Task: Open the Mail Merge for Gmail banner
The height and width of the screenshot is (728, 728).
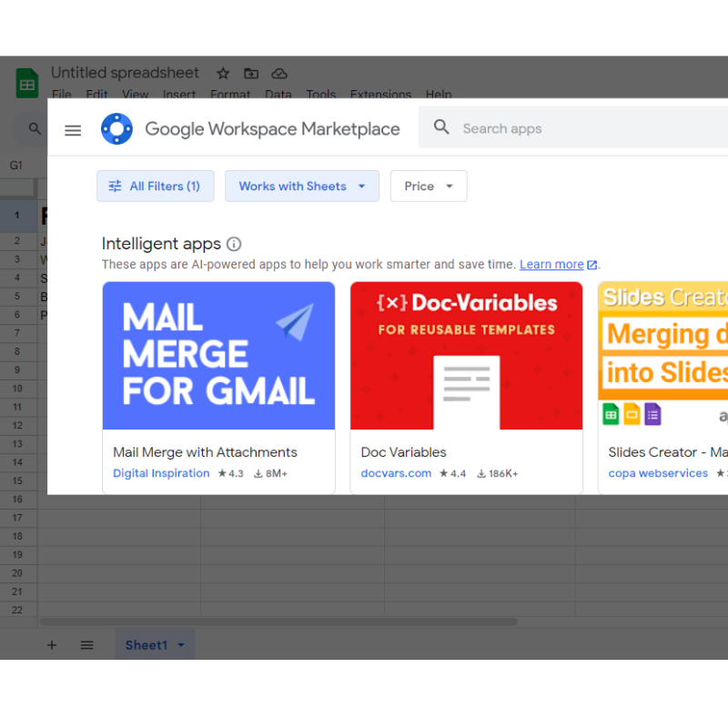Action: tap(218, 356)
